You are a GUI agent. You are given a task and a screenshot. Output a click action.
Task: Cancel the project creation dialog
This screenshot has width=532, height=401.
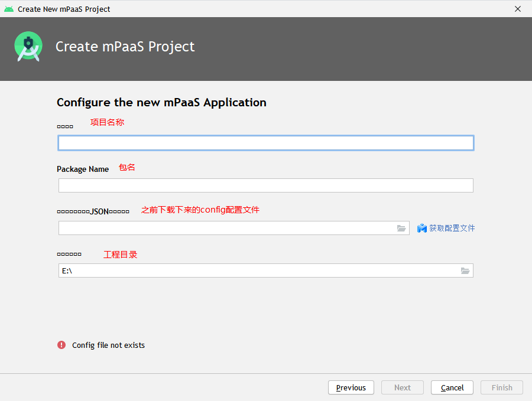(452, 387)
